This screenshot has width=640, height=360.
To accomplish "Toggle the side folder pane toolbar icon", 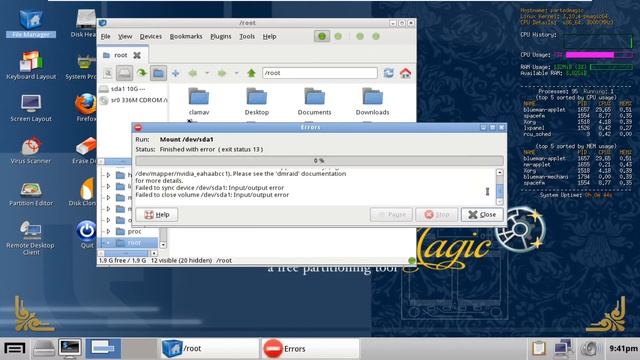I will coord(158,73).
